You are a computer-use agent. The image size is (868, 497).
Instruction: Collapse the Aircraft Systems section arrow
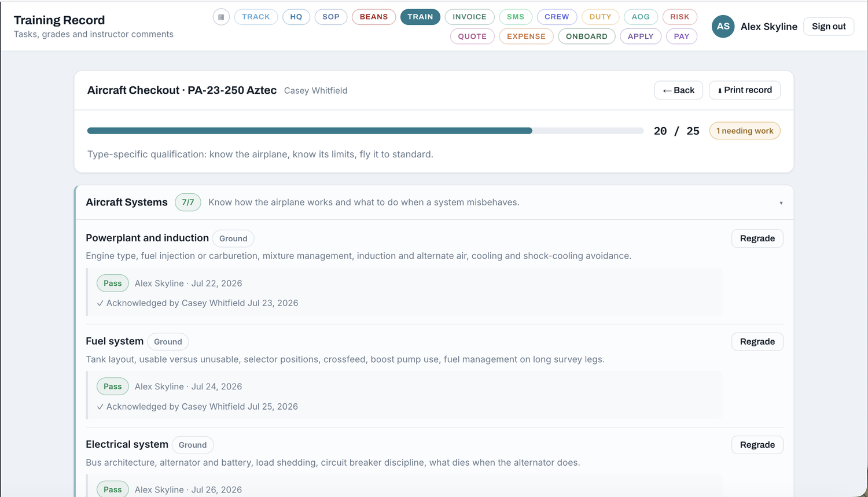coord(781,203)
